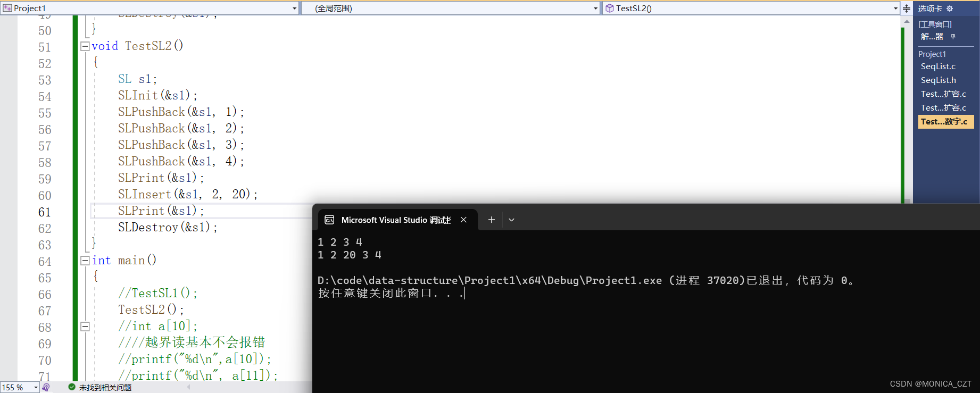Click the 未找到相关问题 status message

point(105,388)
